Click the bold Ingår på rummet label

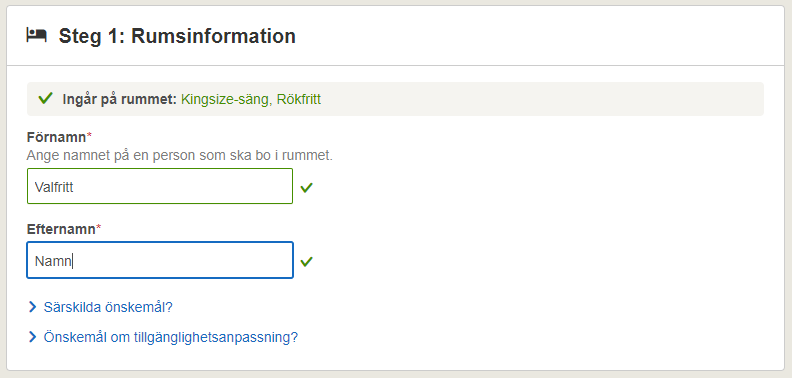pos(120,99)
